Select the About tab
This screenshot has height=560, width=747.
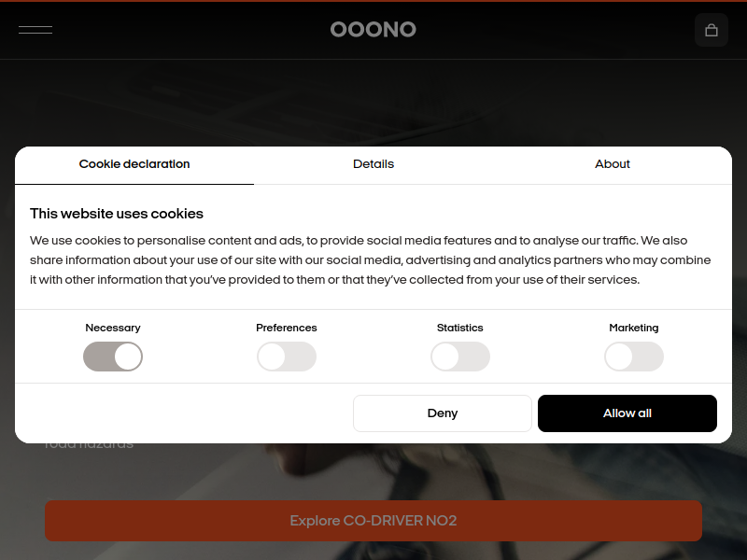613,164
